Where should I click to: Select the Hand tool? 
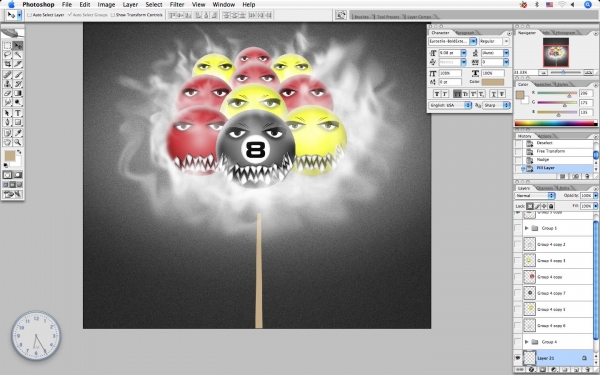click(x=8, y=142)
